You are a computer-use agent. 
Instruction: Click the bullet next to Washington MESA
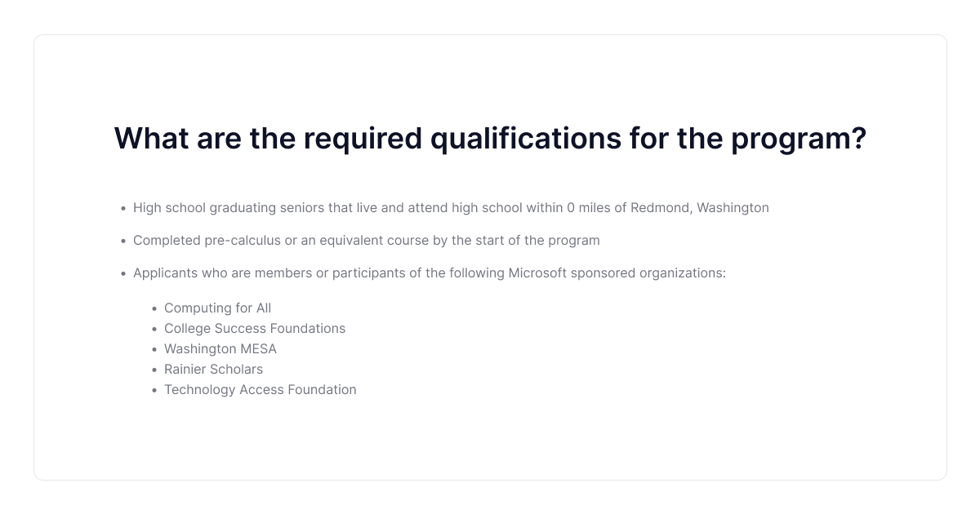154,349
